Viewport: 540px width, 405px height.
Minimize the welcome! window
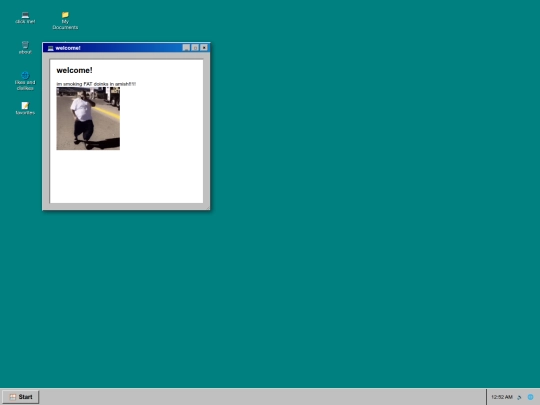[x=186, y=48]
